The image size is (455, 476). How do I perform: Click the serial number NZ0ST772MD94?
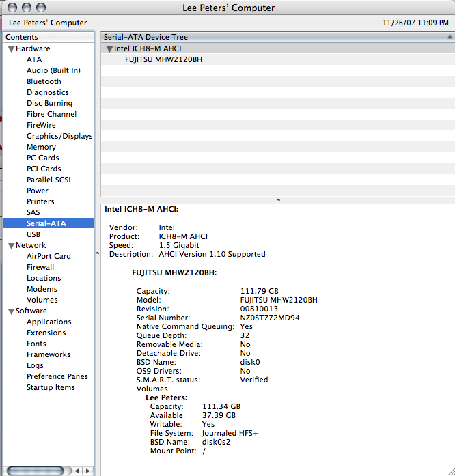coord(270,318)
